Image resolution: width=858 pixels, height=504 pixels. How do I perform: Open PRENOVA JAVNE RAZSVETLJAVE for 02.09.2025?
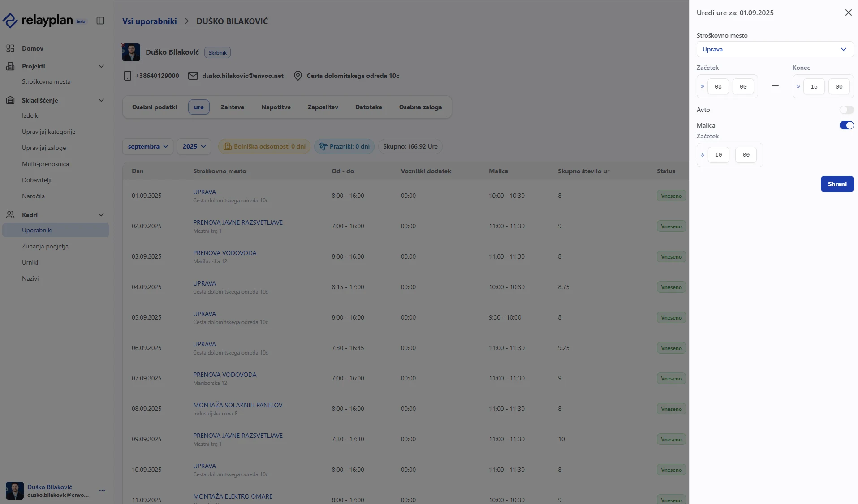click(238, 222)
